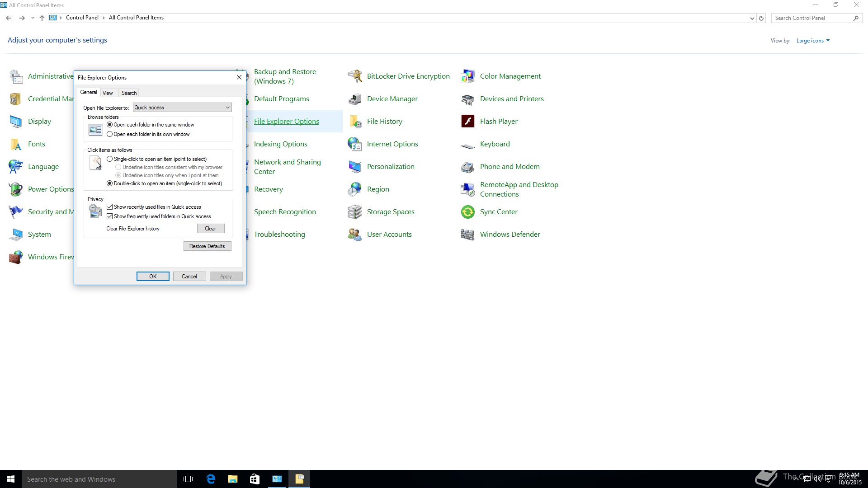Switch to the Search tab
Image resolution: width=868 pixels, height=488 pixels.
click(129, 93)
